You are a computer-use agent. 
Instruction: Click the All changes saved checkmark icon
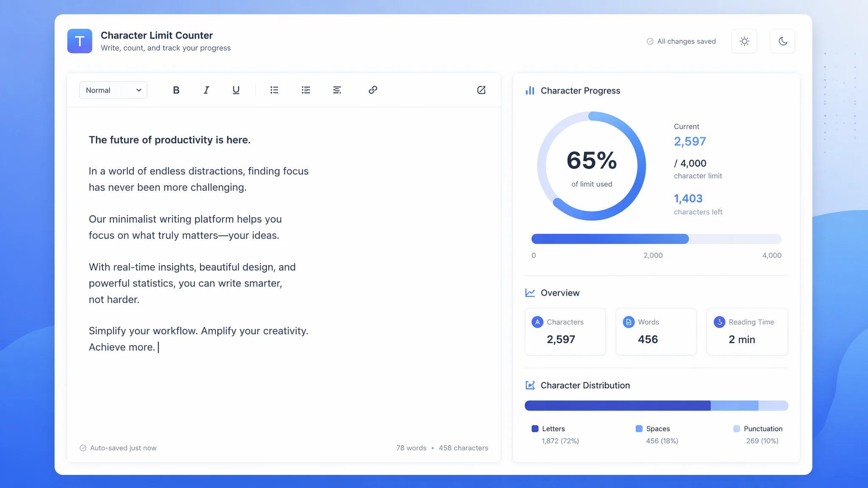pos(650,42)
